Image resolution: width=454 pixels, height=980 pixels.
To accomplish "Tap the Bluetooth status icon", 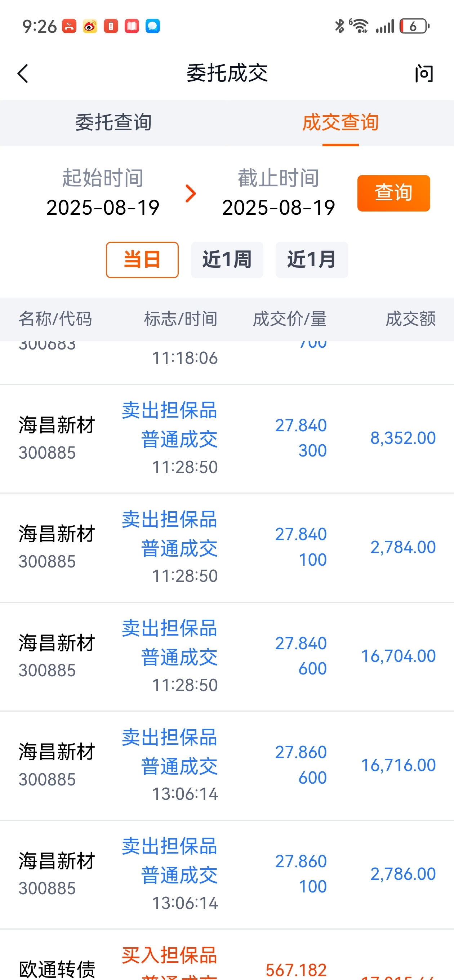I will [x=339, y=26].
